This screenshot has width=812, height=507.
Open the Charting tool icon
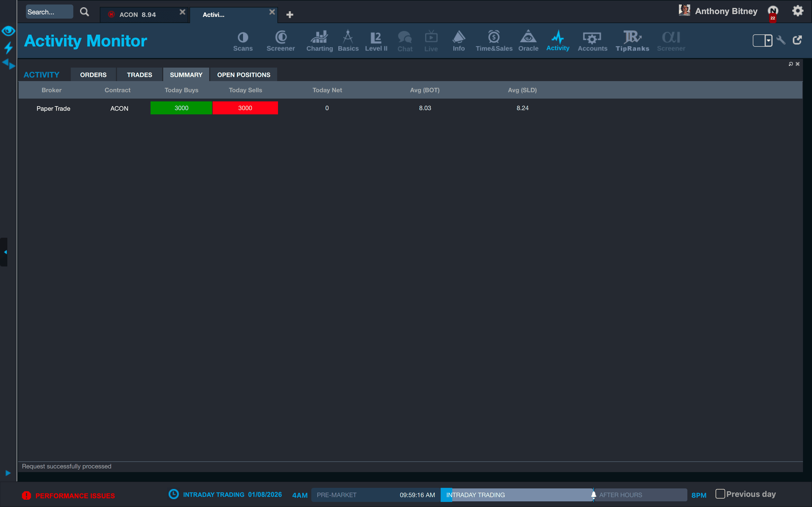[x=319, y=41]
